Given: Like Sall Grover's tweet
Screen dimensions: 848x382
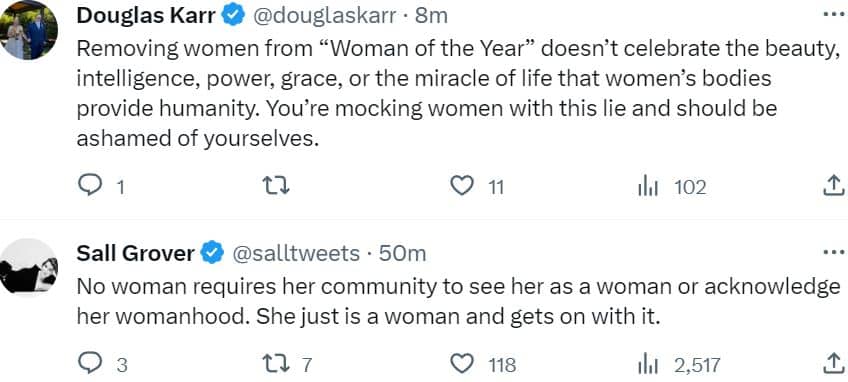Looking at the screenshot, I should pyautogui.click(x=461, y=364).
